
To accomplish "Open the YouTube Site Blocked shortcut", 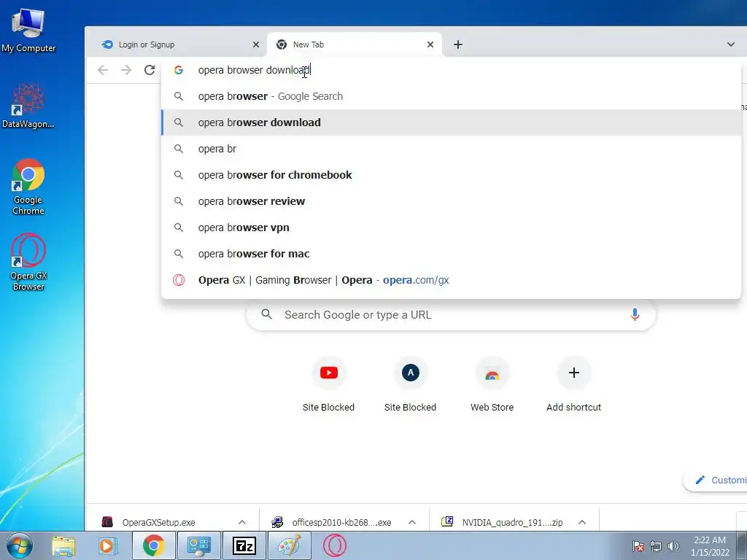I will (329, 384).
